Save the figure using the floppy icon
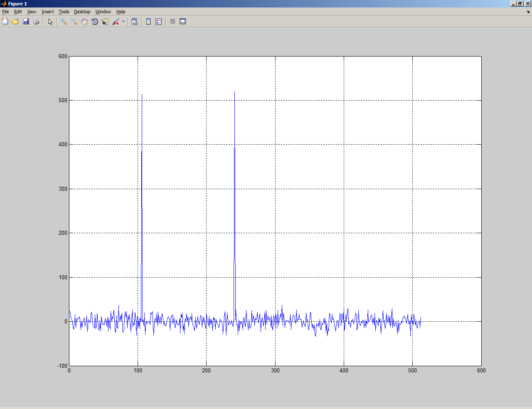 click(x=26, y=22)
